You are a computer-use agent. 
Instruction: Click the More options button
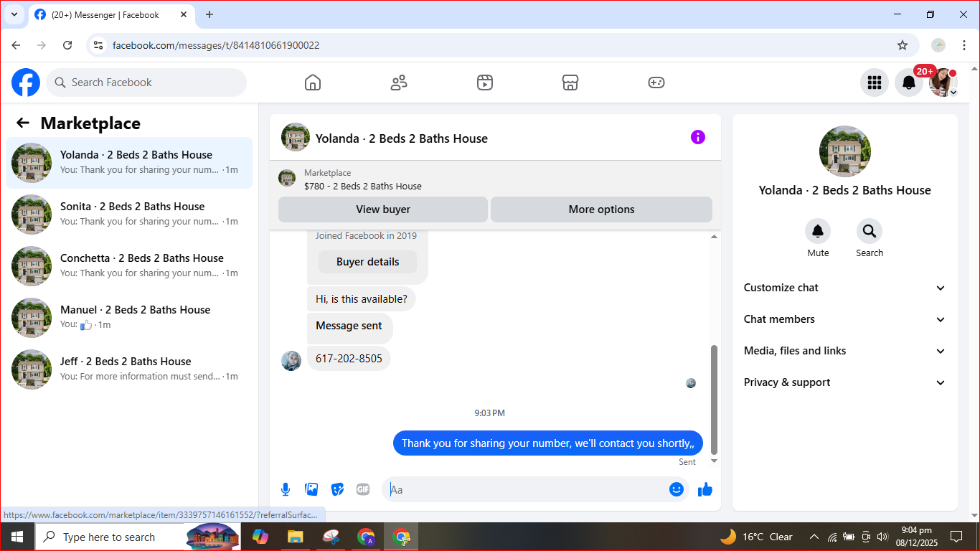(x=601, y=209)
